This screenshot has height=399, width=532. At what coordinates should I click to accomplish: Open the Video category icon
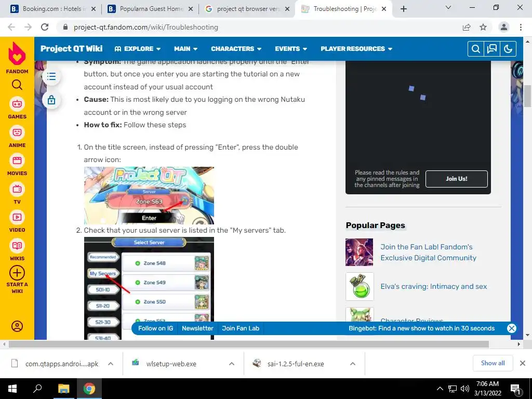17,217
